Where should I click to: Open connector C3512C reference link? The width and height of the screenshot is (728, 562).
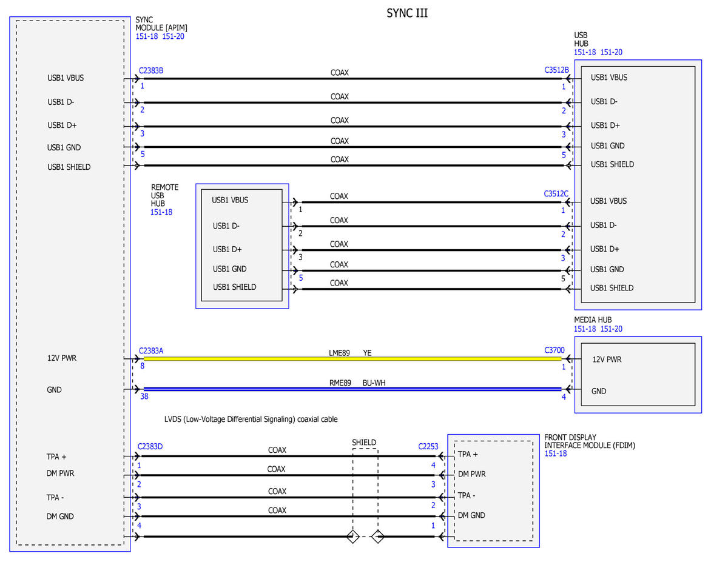[556, 194]
